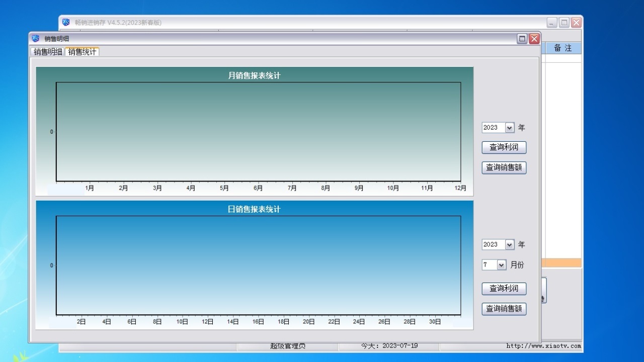
Task: Expand the year dropdown beside the daily chart
Action: coord(509,245)
